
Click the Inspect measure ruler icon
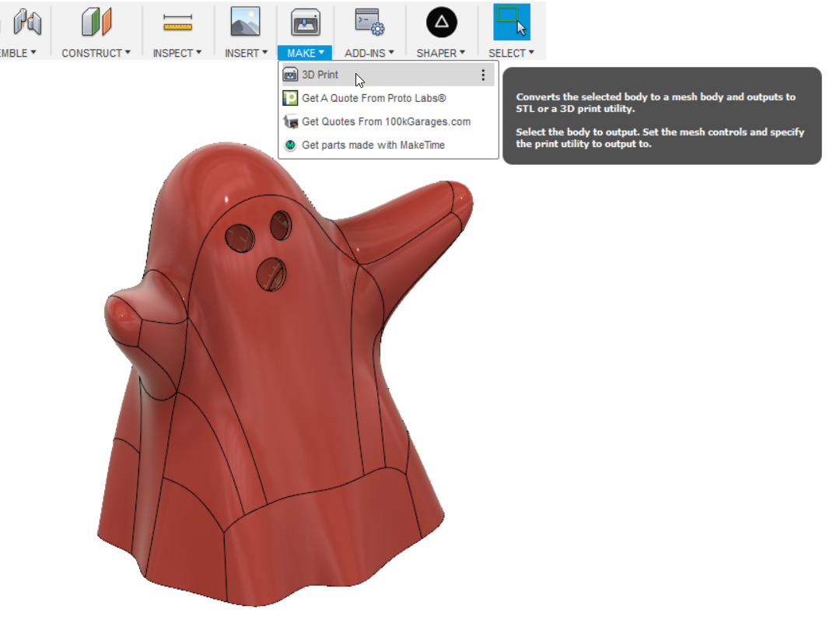177,23
